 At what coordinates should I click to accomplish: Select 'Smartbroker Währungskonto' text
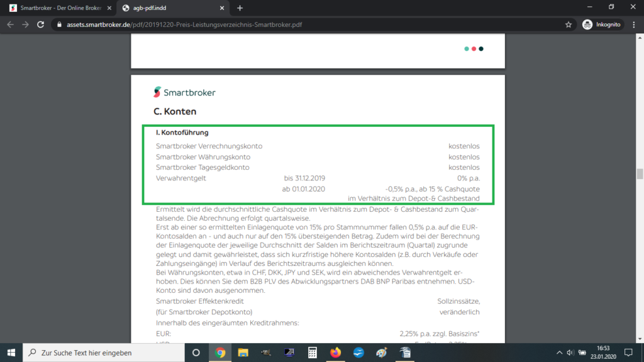click(203, 156)
